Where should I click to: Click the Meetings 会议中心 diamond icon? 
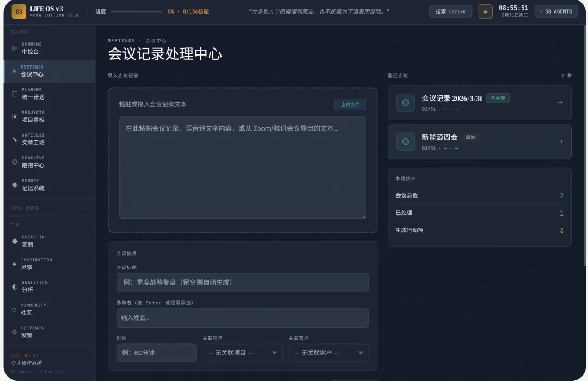(x=14, y=71)
